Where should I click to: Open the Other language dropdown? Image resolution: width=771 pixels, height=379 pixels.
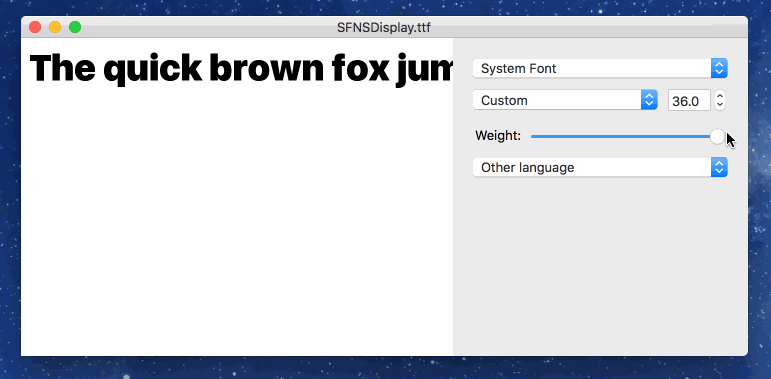coord(600,168)
